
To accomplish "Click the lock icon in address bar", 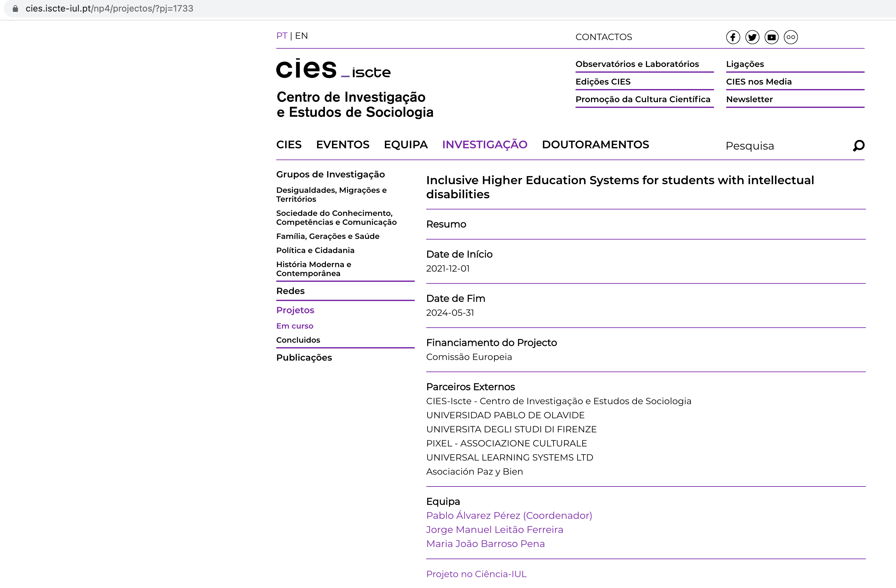I will click(15, 8).
